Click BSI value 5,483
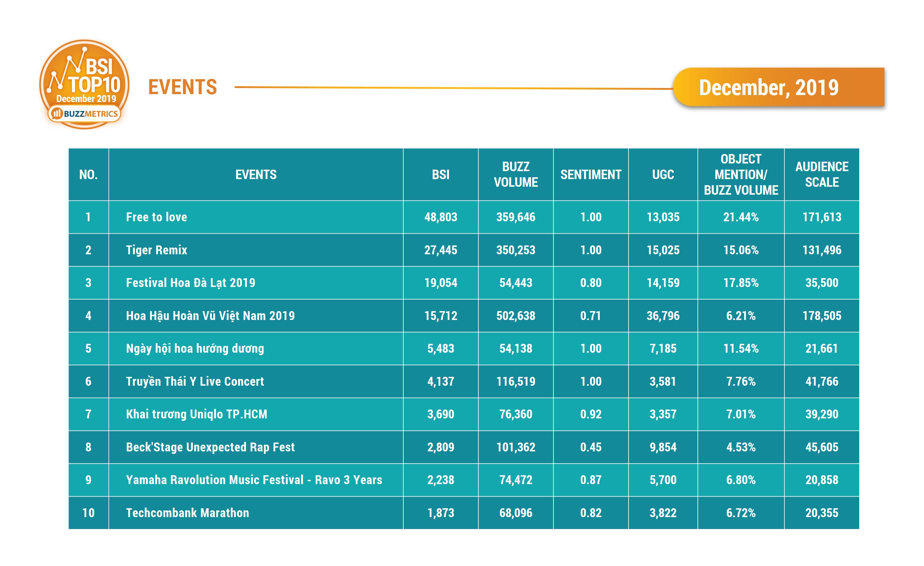 coord(441,349)
